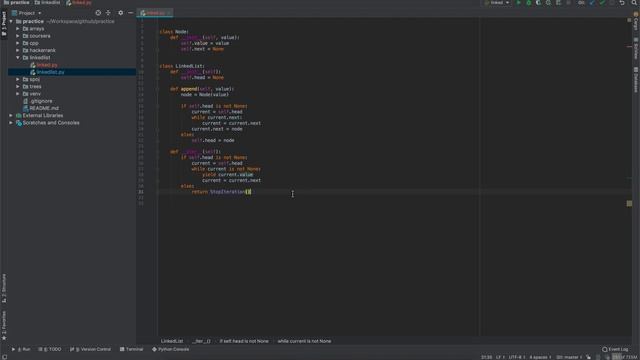Expand the cpp folder
This screenshot has width=640, height=360.
(18, 43)
